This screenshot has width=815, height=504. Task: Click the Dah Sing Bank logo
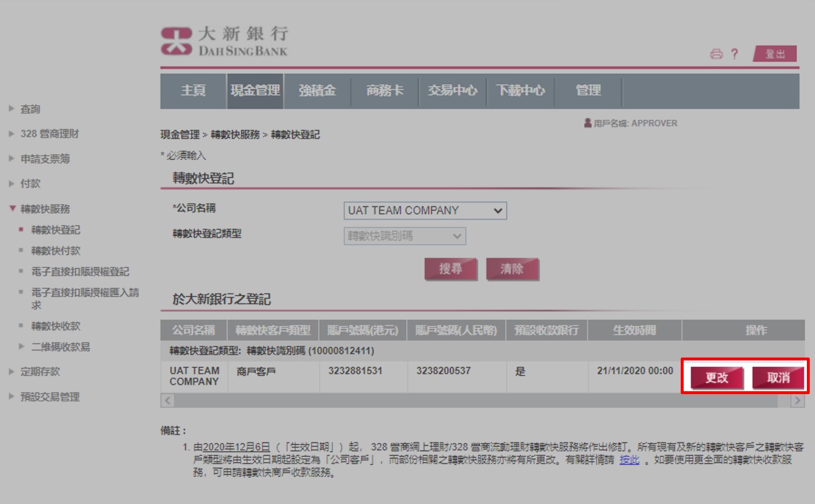tap(224, 41)
